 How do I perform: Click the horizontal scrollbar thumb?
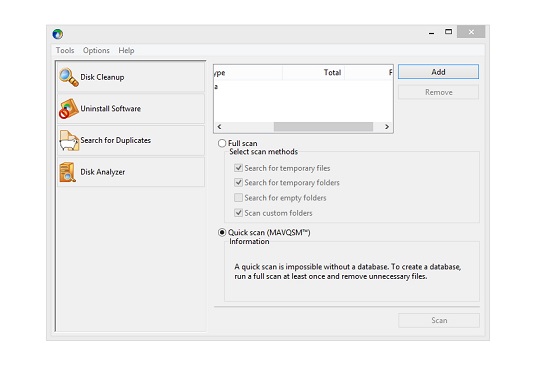coord(323,127)
